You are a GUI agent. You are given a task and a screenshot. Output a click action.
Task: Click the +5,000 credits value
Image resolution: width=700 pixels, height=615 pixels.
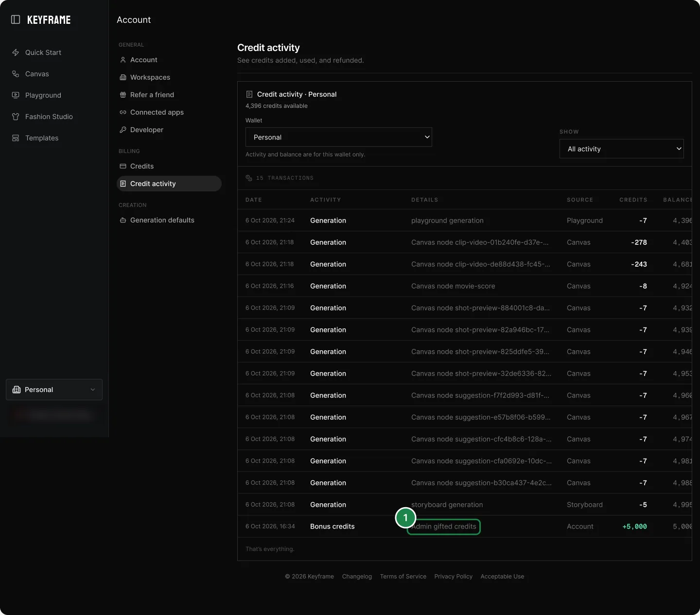coord(634,527)
